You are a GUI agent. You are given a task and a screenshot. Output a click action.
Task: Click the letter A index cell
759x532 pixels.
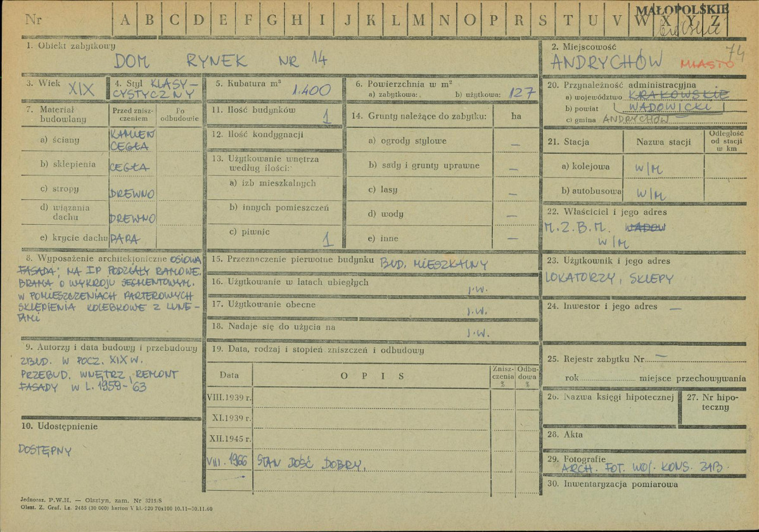tap(124, 20)
